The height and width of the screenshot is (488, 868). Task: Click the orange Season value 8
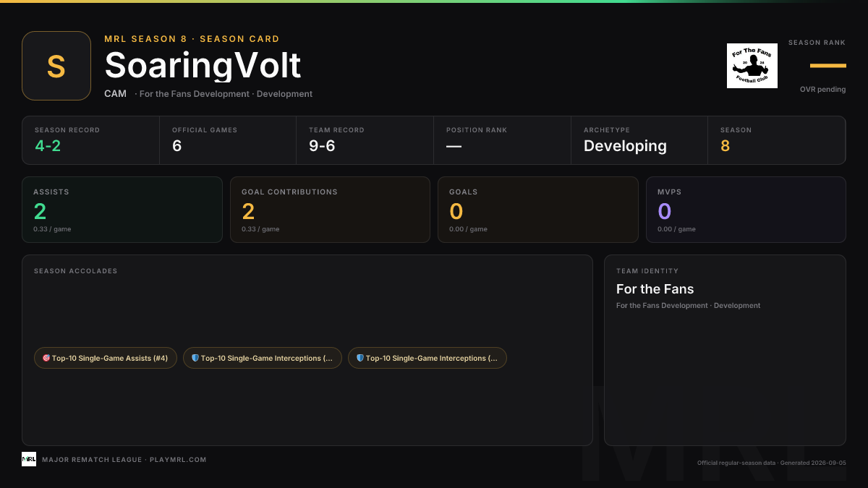coord(726,146)
